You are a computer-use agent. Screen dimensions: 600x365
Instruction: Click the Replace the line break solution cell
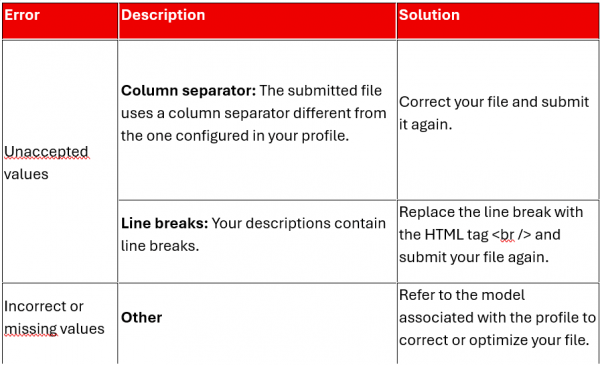click(498, 241)
